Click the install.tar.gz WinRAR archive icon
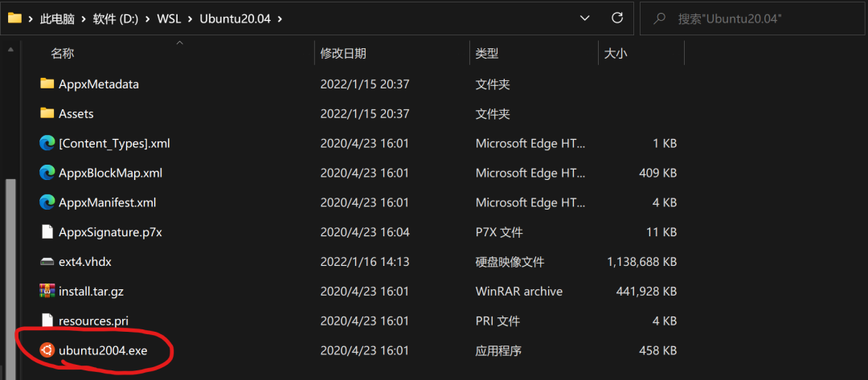Image resolution: width=868 pixels, height=380 pixels. pyautogui.click(x=47, y=291)
